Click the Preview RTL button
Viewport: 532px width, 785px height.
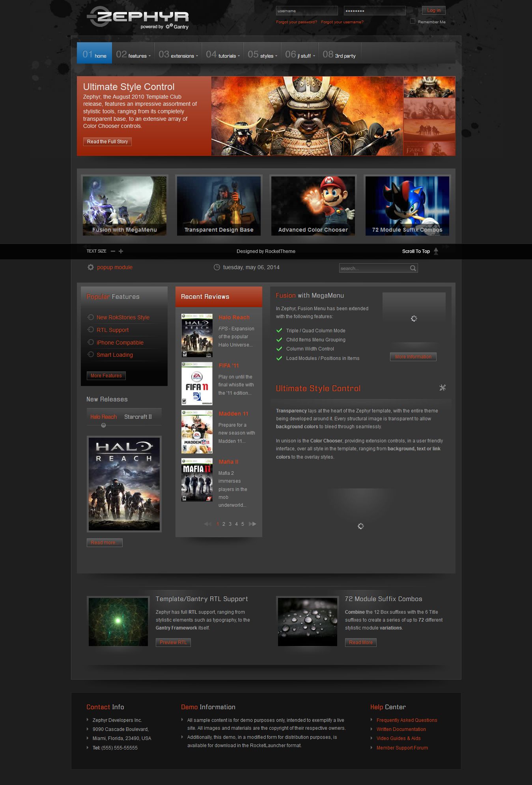(173, 643)
